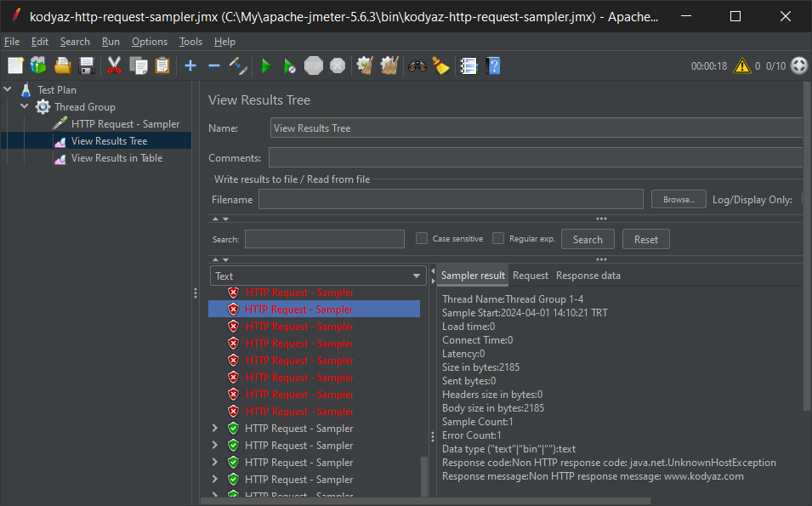Click the Clear All results icon
The width and height of the screenshot is (812, 506).
pos(389,65)
